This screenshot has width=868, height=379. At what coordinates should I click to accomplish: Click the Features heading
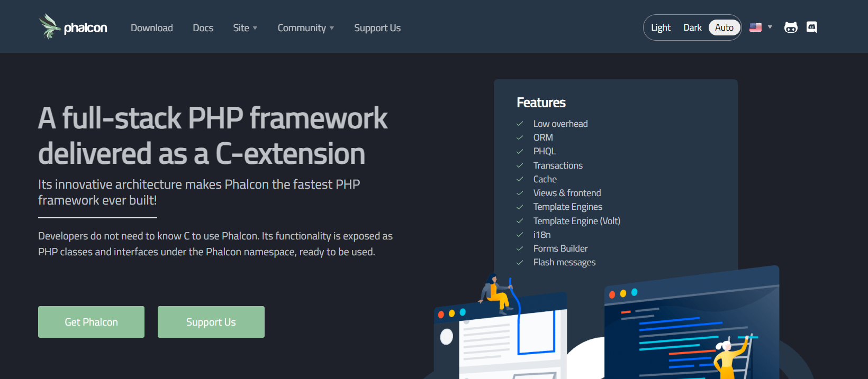click(x=541, y=103)
